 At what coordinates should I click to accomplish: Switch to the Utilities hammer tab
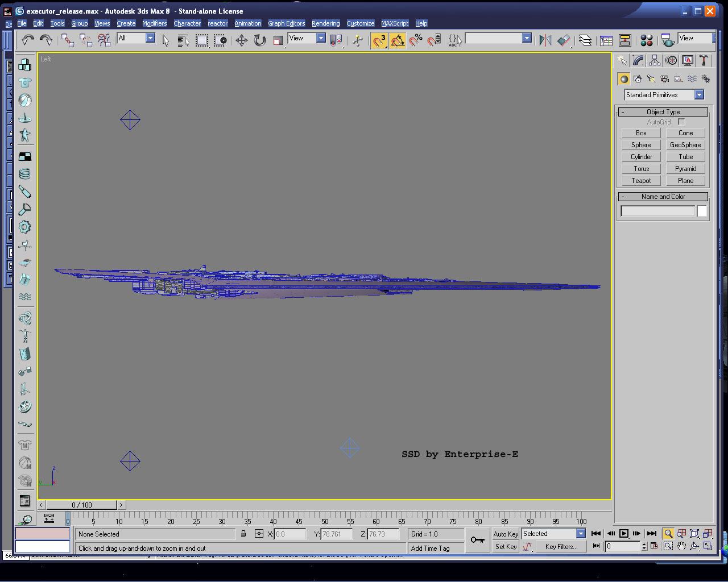(704, 60)
